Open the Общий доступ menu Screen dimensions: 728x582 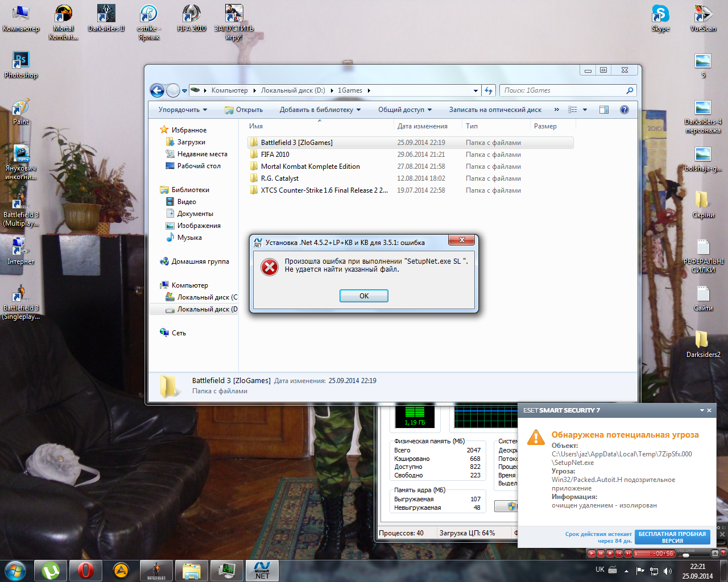pyautogui.click(x=405, y=110)
